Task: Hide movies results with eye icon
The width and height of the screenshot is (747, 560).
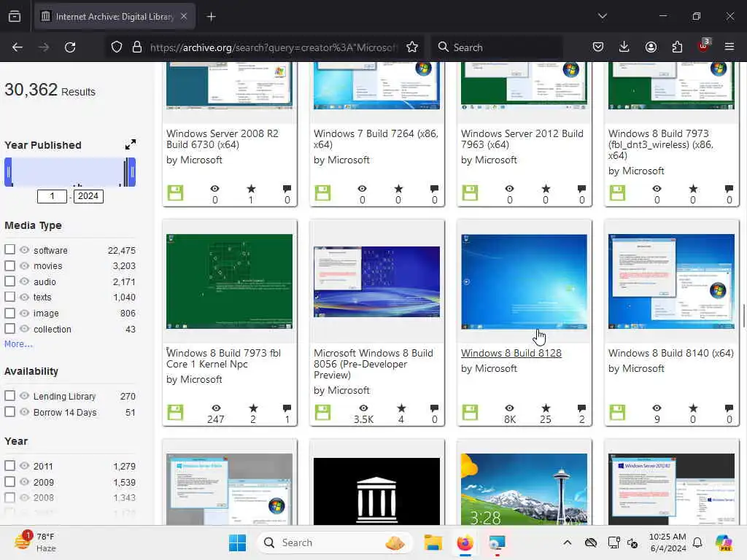Action: point(24,265)
